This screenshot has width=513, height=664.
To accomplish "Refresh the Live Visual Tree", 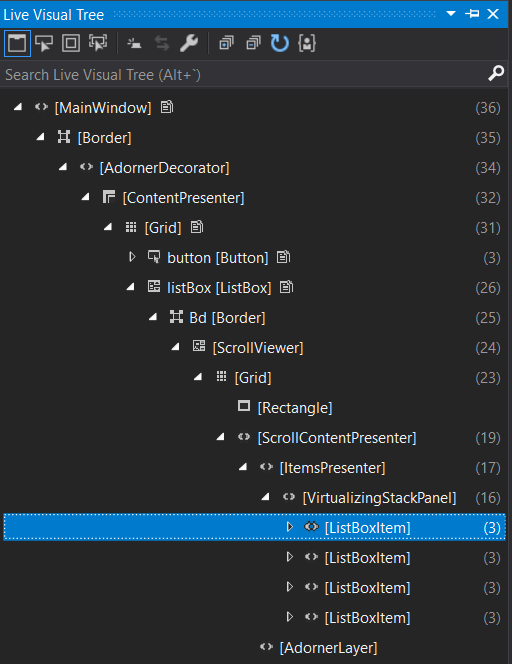I will [280, 43].
